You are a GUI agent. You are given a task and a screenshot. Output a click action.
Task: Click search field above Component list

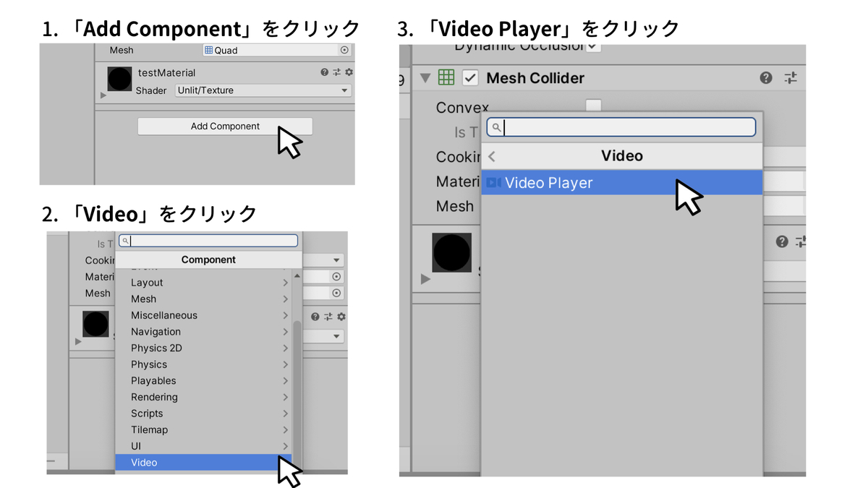pos(208,241)
